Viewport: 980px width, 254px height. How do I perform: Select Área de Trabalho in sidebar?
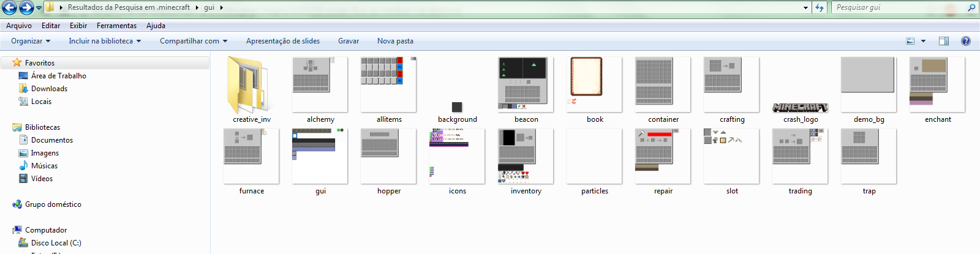59,76
